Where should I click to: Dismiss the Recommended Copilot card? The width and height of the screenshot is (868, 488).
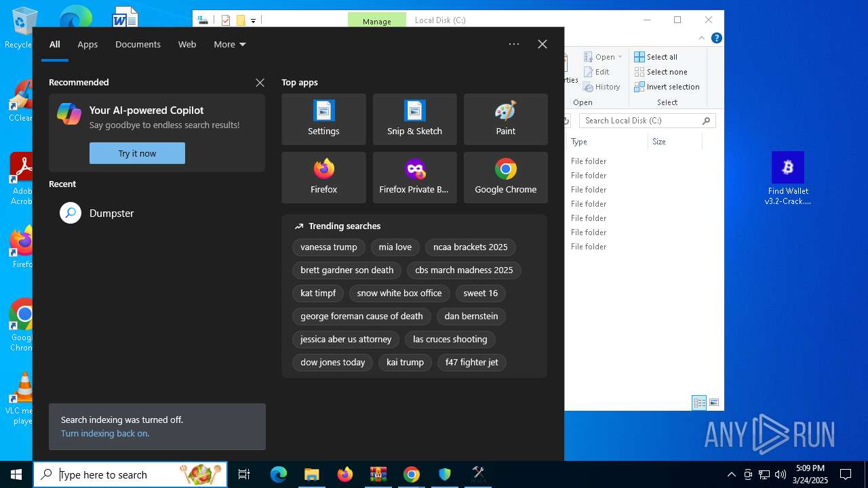coord(260,83)
